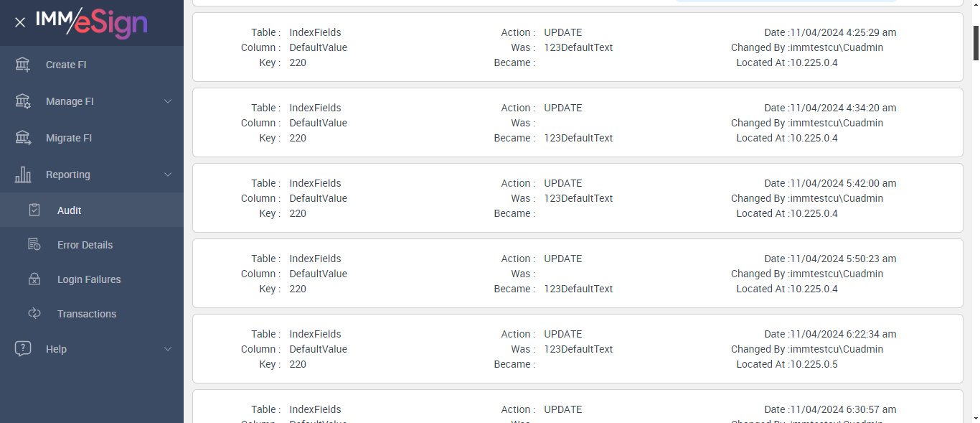The image size is (980, 423).
Task: Click the Create FI bank icon
Action: click(x=23, y=65)
